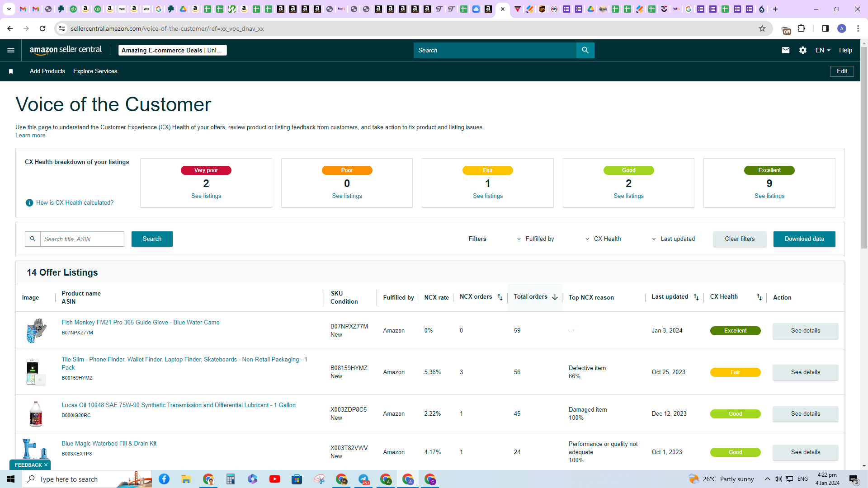
Task: Open the settings gear icon
Action: [x=803, y=50]
